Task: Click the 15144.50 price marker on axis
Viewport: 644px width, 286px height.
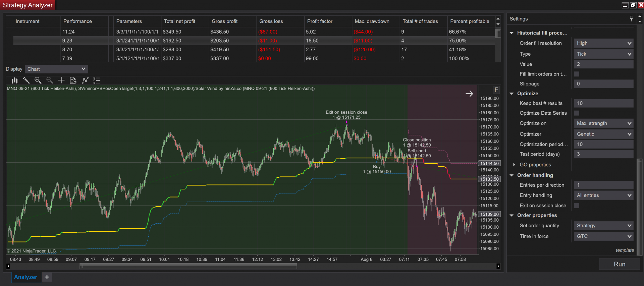Action: (489, 164)
